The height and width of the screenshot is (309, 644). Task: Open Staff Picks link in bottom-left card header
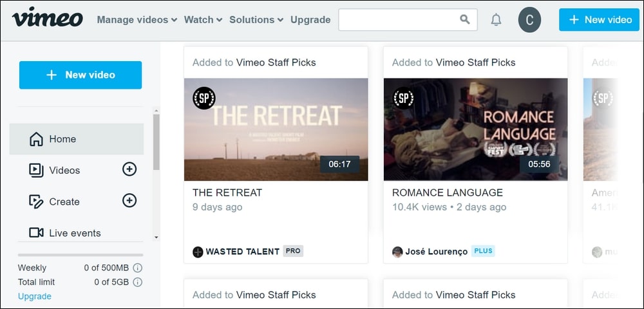pos(276,295)
